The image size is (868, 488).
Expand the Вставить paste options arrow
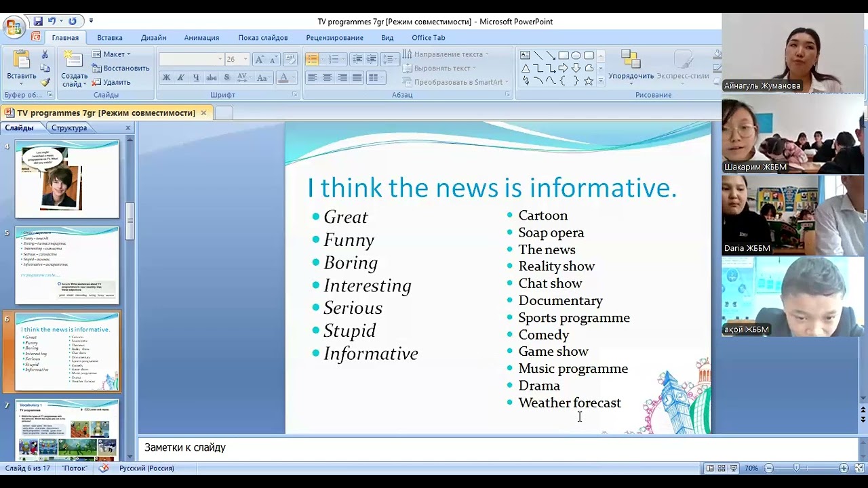pyautogui.click(x=21, y=84)
